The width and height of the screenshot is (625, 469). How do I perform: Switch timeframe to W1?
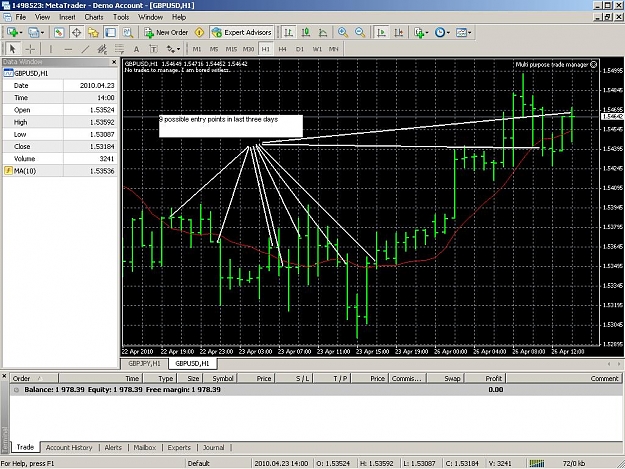(317, 49)
